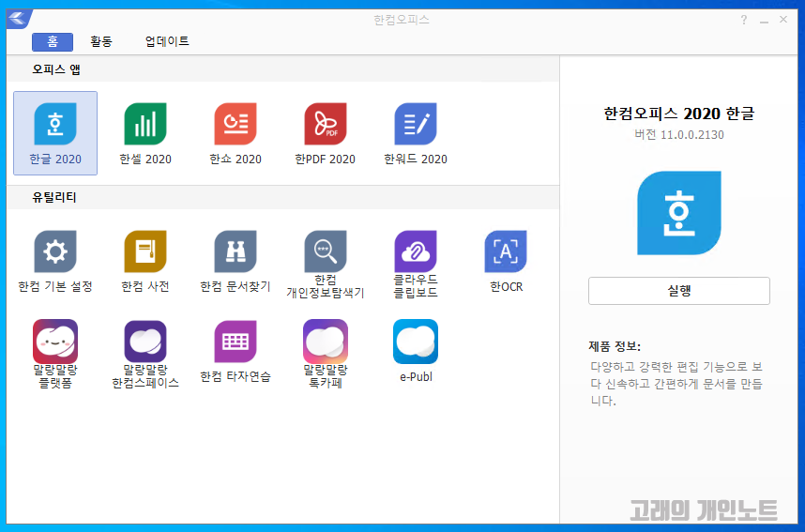
Task: Switch to the 업데이트 tab
Action: 167,41
